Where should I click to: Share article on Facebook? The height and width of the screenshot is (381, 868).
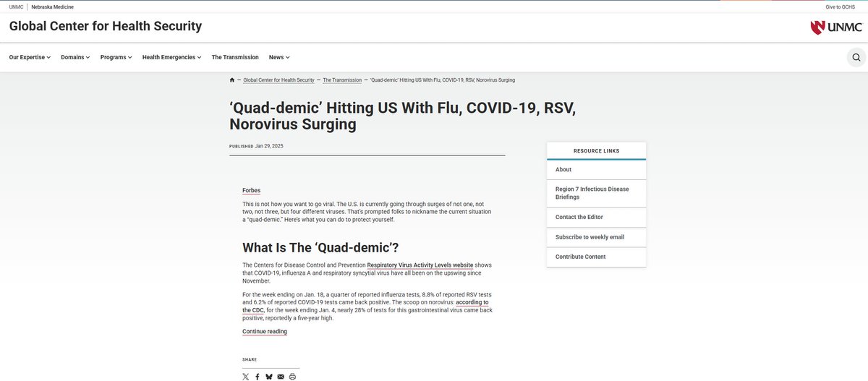tap(258, 377)
